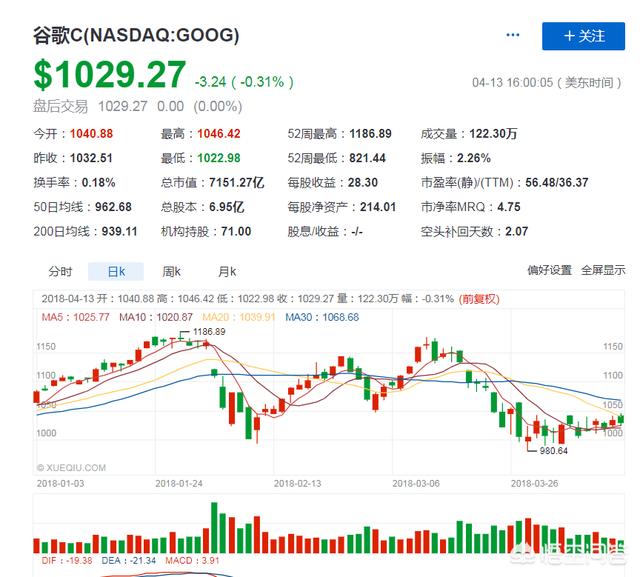This screenshot has width=640, height=577.
Task: Click the 股息/收益 value -/-
Action: point(357,232)
